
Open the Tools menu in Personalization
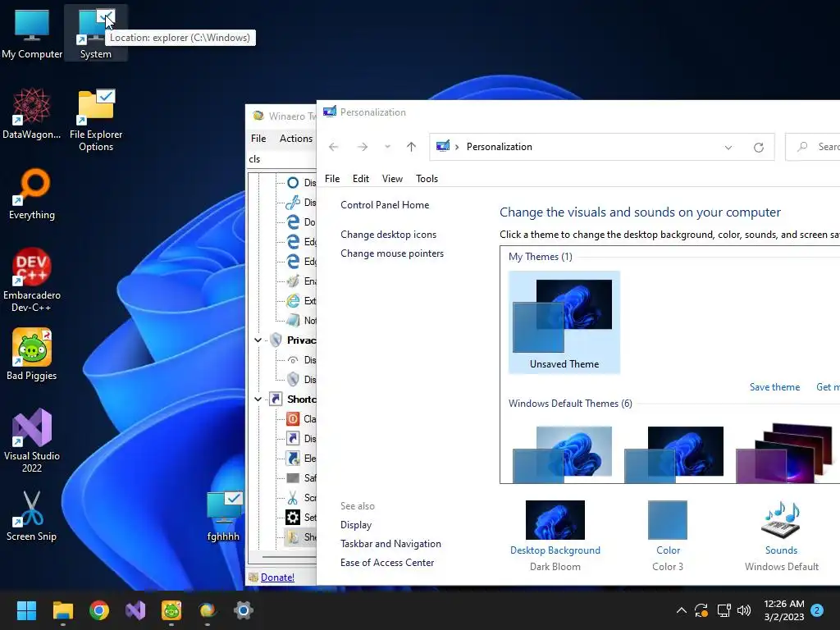[x=427, y=179]
